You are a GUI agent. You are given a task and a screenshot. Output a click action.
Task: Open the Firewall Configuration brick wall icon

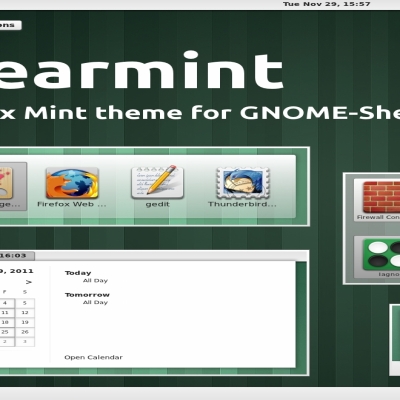pos(381,197)
